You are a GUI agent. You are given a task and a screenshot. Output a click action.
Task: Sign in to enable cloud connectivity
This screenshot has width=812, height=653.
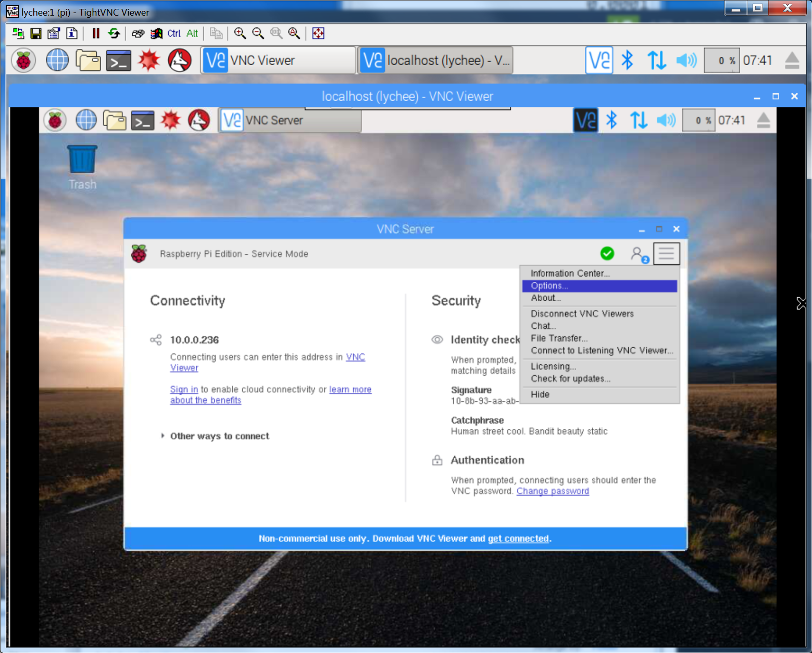183,389
